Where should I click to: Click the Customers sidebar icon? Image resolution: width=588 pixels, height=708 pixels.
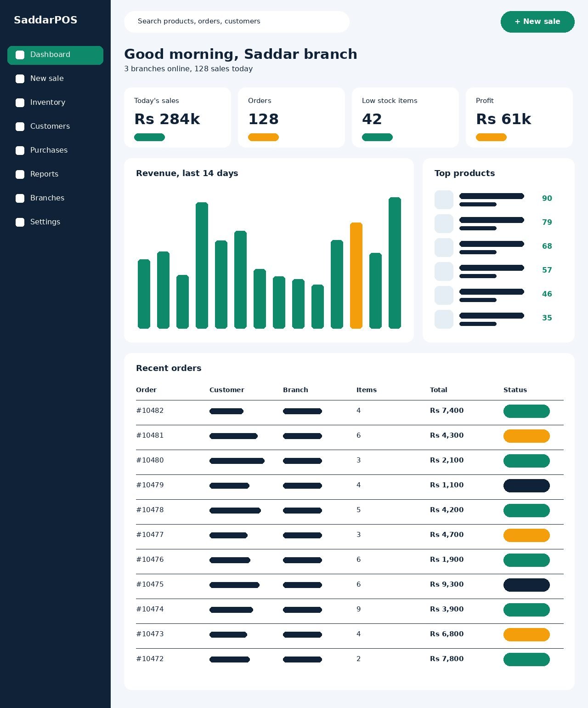(20, 127)
